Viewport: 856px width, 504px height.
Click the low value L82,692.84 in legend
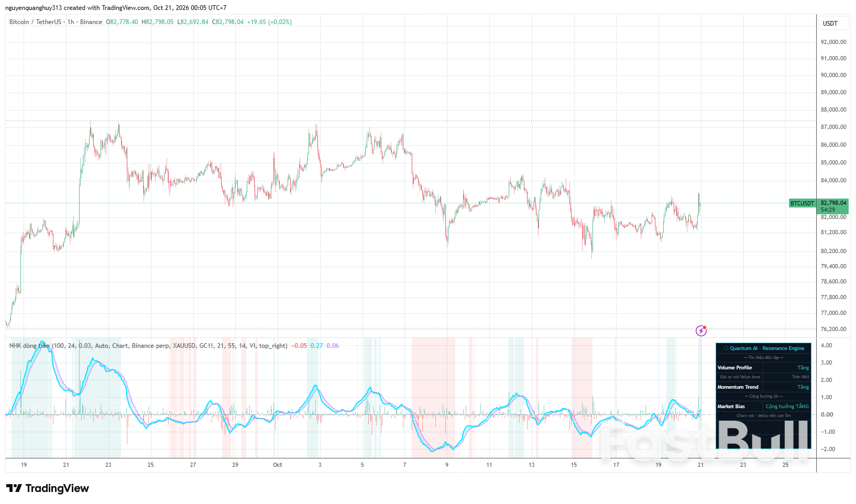pos(193,22)
